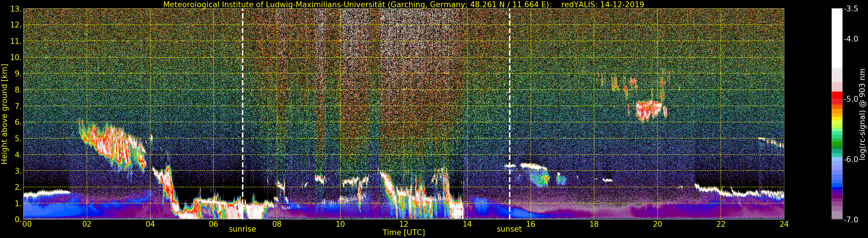Click the height axis tick '2.'
The image size is (868, 238).
point(18,187)
